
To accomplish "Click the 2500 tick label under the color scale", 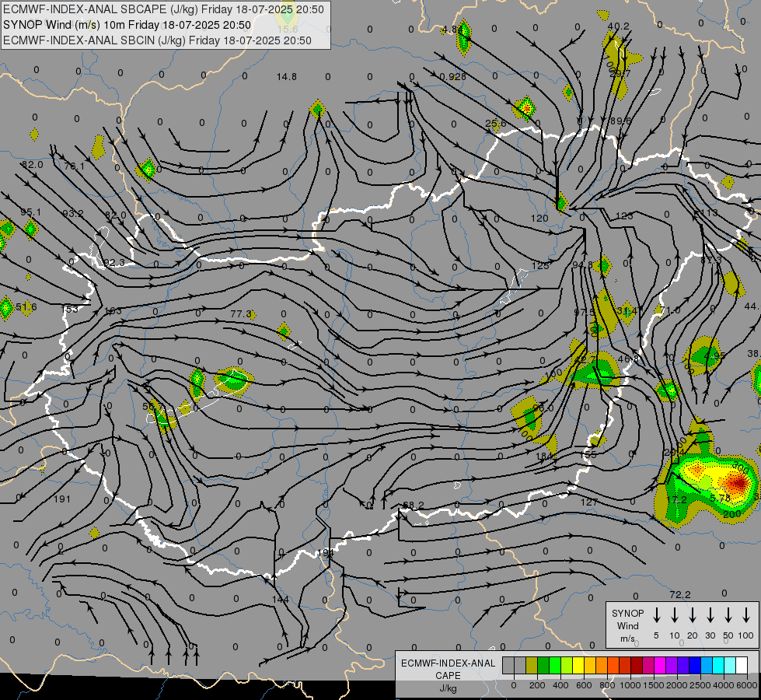I will 700,685.
